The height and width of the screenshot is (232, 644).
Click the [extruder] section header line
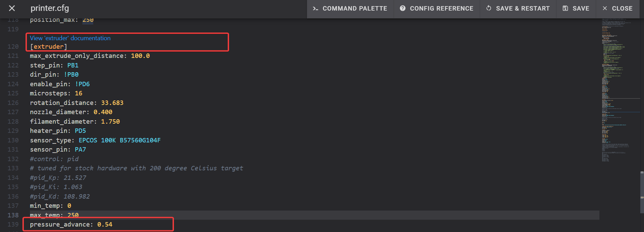click(x=49, y=47)
